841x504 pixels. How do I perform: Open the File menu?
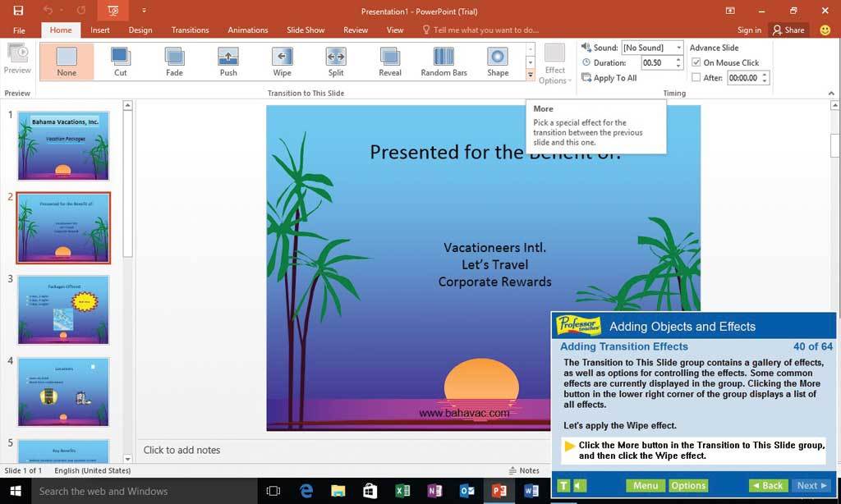(x=19, y=30)
